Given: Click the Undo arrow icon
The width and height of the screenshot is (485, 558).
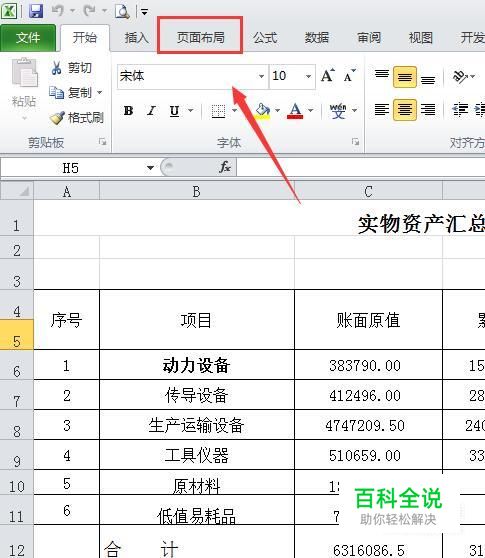Looking at the screenshot, I should tap(58, 11).
